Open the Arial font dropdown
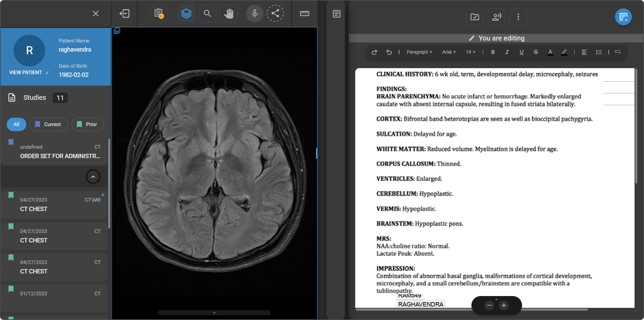644x320 pixels. coord(449,52)
